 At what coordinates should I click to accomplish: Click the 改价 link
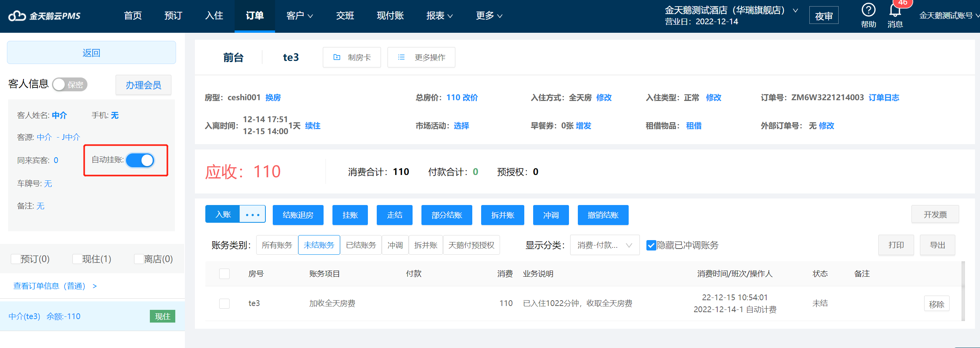point(470,98)
